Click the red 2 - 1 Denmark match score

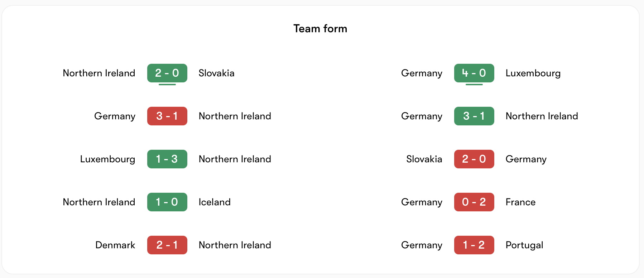(167, 245)
